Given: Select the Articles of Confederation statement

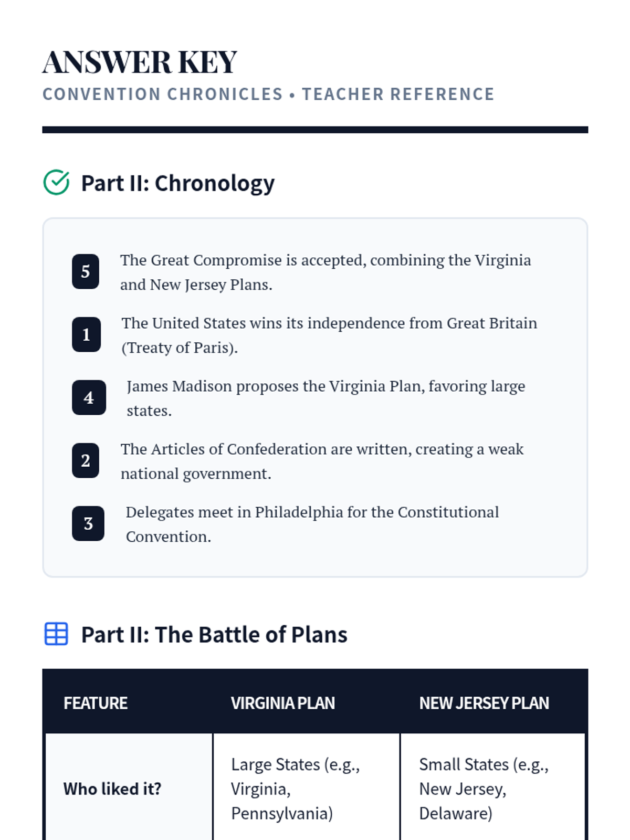Looking at the screenshot, I should tap(322, 461).
